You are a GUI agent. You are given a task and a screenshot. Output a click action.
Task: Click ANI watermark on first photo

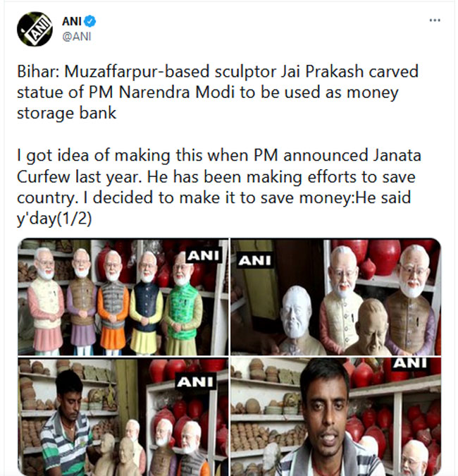[x=204, y=255]
